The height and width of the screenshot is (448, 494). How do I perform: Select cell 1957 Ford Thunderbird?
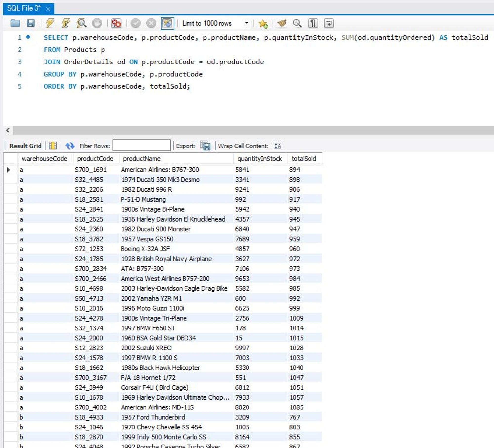tap(176, 417)
